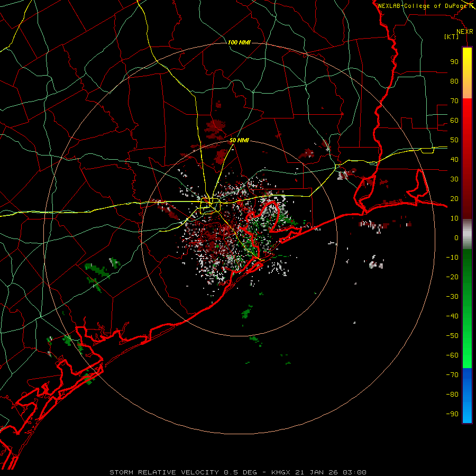Pick the gray zero-velocity segment of the color bar
The width and height of the screenshot is (476, 476).
click(467, 234)
